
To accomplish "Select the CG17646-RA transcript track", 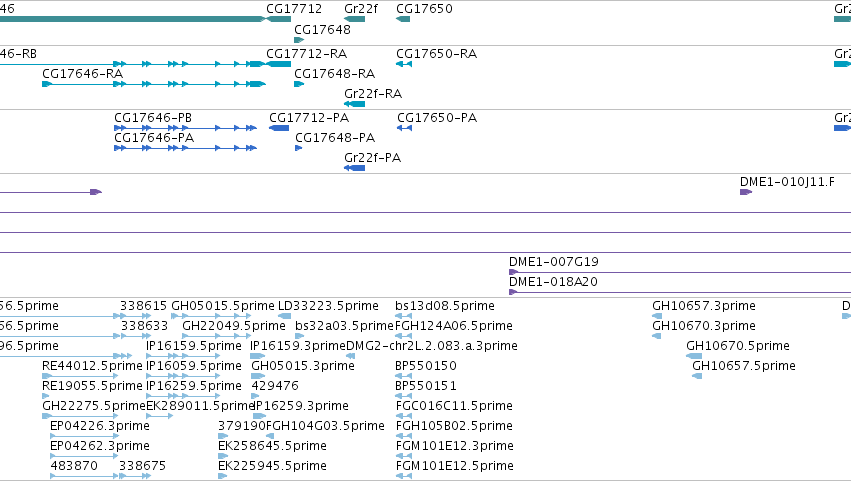I will (x=154, y=84).
